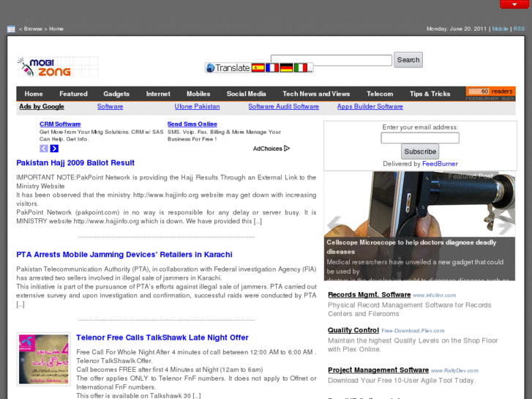
Task: Click the Telenor offer thumbnail image
Action: [43, 359]
